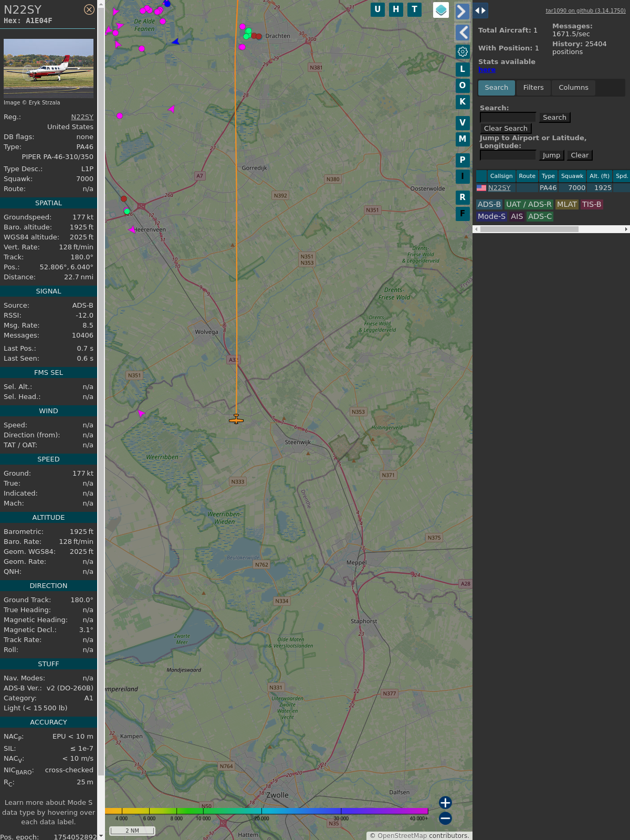
Task: Toggle the MLAT source legend
Action: tap(567, 205)
